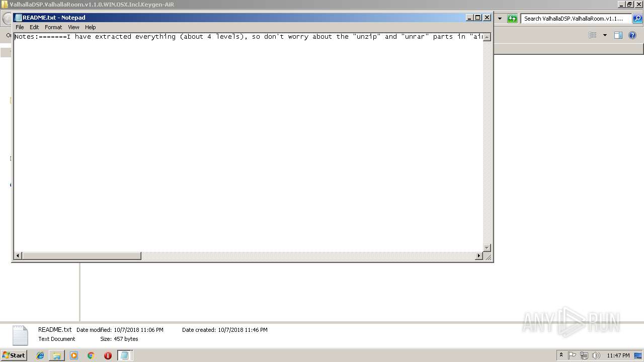Change the view icon in Explorer
This screenshot has height=362, width=644.
coord(593,35)
